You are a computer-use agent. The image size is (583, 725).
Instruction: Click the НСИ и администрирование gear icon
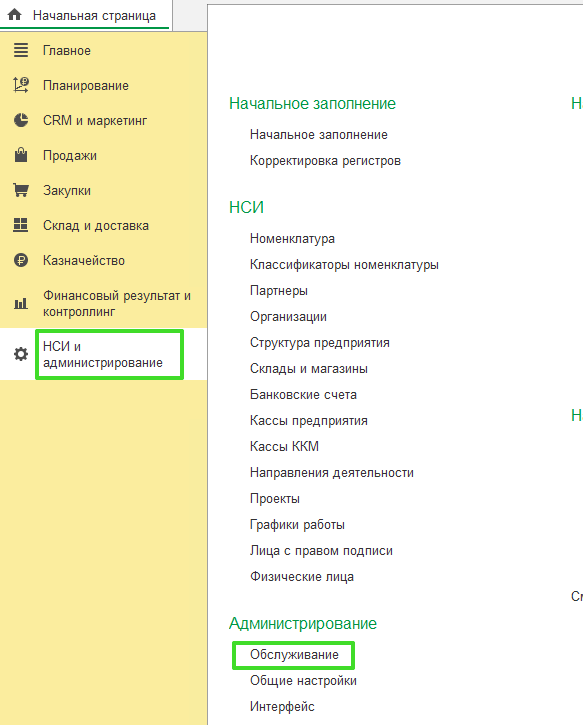point(21,354)
